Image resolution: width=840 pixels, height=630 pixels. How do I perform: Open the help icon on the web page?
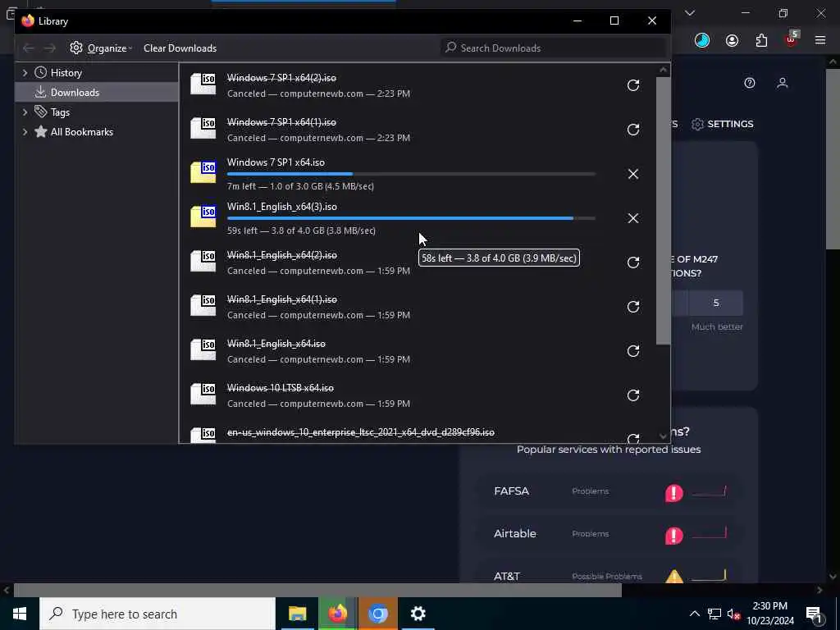(750, 83)
